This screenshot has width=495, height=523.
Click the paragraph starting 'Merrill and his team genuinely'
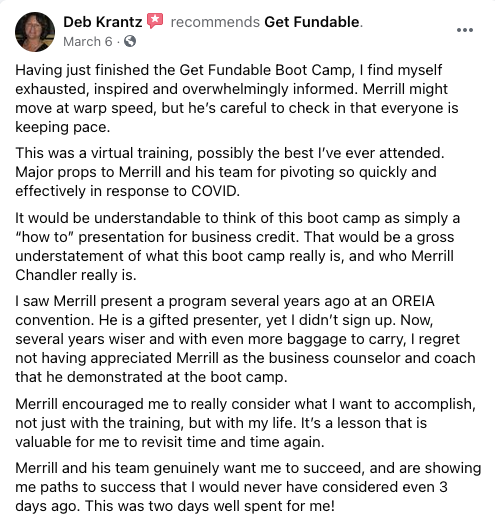tap(248, 487)
